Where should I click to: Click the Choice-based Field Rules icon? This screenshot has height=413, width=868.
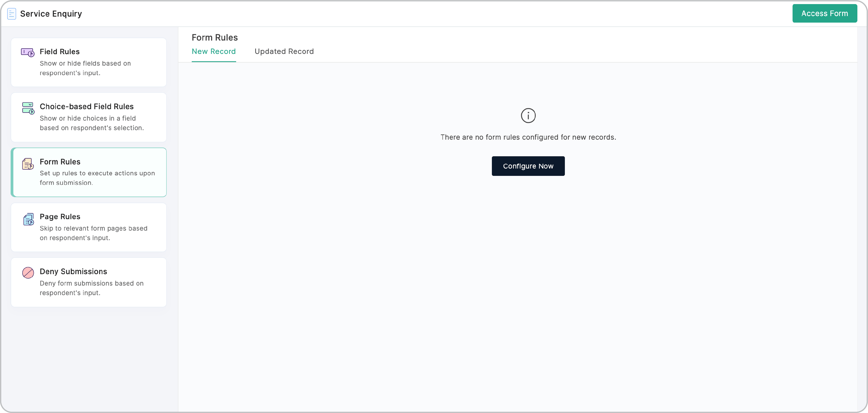click(x=28, y=108)
